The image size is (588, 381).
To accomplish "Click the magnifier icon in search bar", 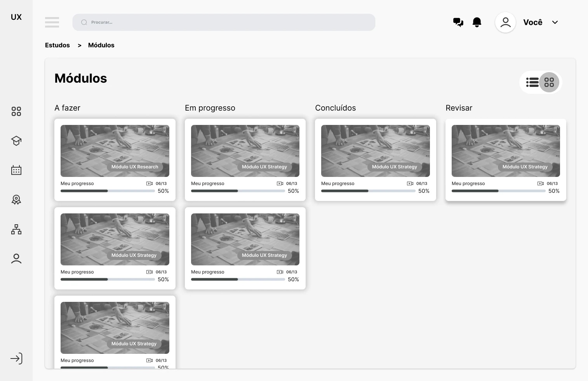I will (84, 22).
